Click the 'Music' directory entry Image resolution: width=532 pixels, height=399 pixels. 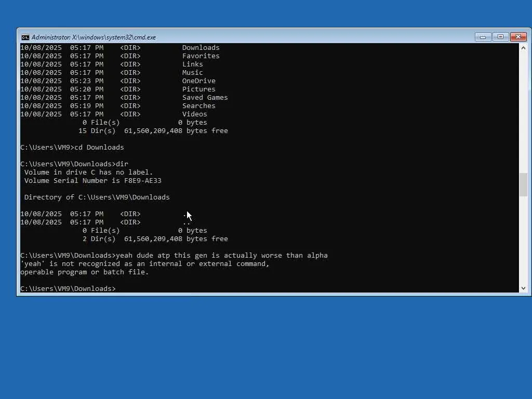(192, 72)
